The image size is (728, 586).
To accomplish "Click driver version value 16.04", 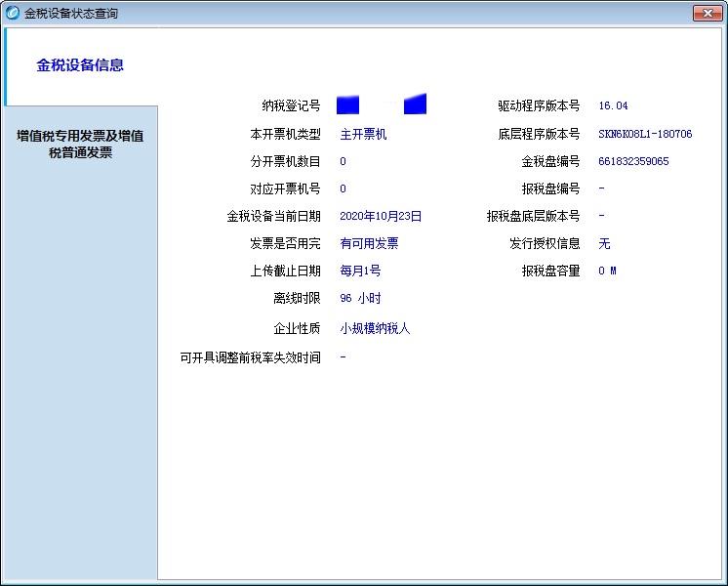I will pyautogui.click(x=613, y=106).
